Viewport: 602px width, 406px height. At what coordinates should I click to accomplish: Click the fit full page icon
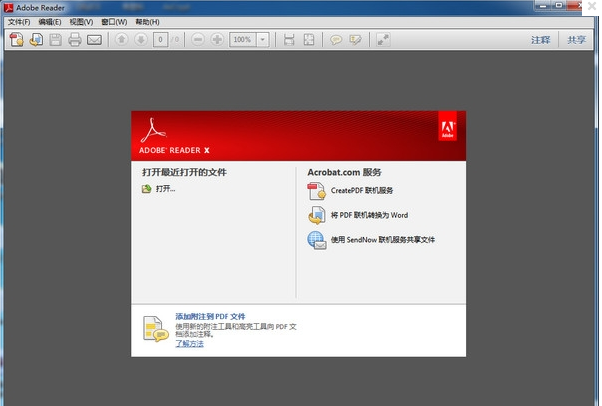(x=309, y=40)
